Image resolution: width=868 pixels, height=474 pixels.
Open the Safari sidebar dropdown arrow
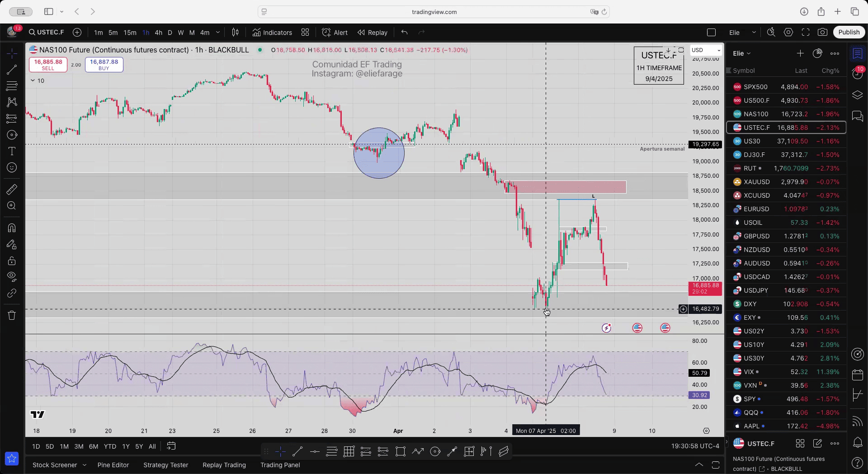[x=62, y=12]
